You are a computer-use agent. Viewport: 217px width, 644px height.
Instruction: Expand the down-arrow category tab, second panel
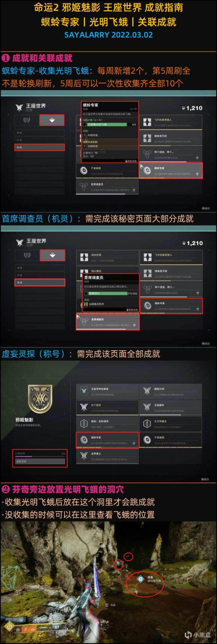tap(53, 255)
